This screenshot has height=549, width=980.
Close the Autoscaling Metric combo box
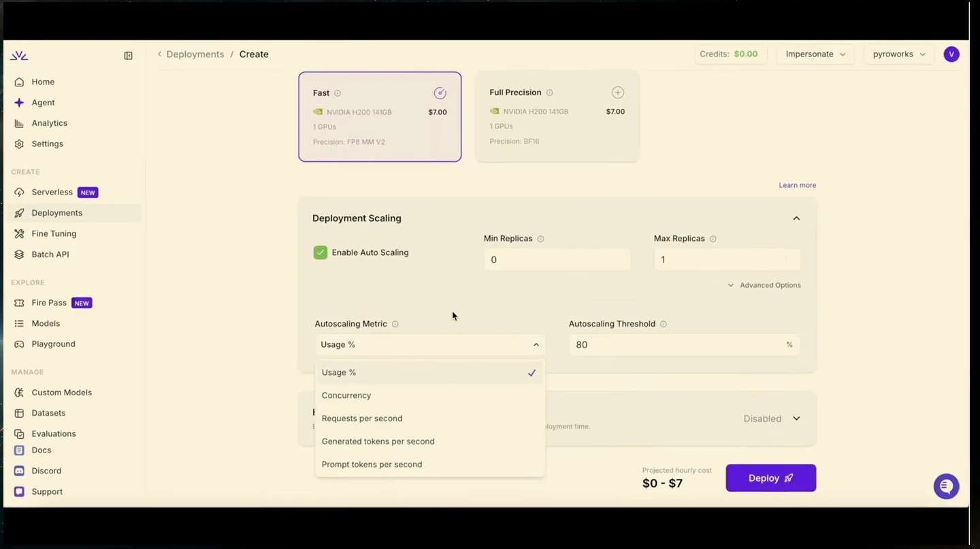(x=430, y=345)
